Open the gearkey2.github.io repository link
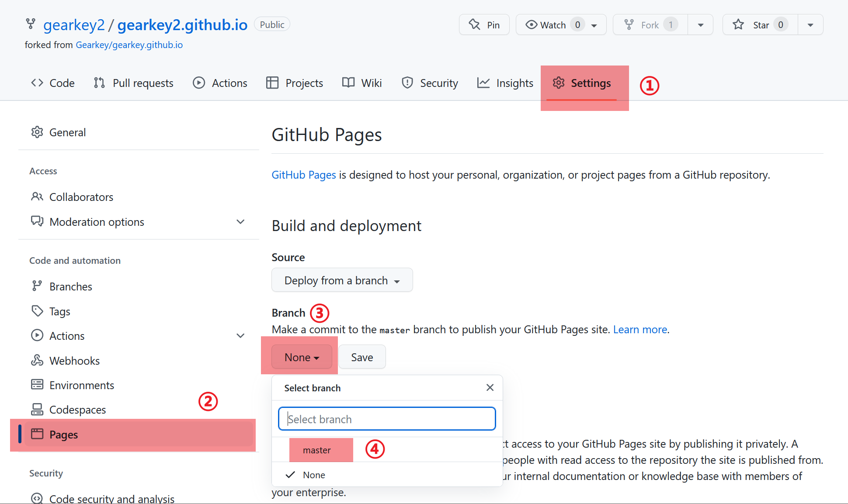Screen dimensions: 848x504 [x=182, y=25]
